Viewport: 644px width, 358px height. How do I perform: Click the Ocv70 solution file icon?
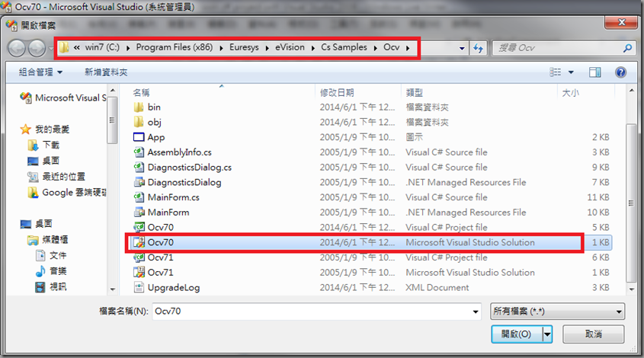pos(139,242)
